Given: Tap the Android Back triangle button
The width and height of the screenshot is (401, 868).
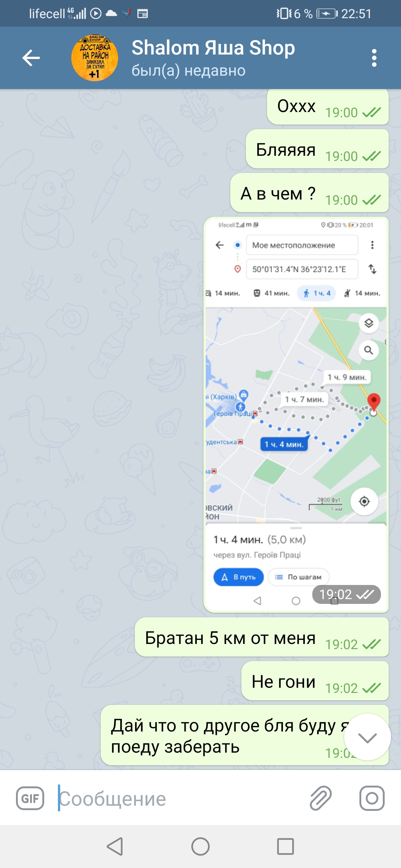Looking at the screenshot, I should point(115,846).
